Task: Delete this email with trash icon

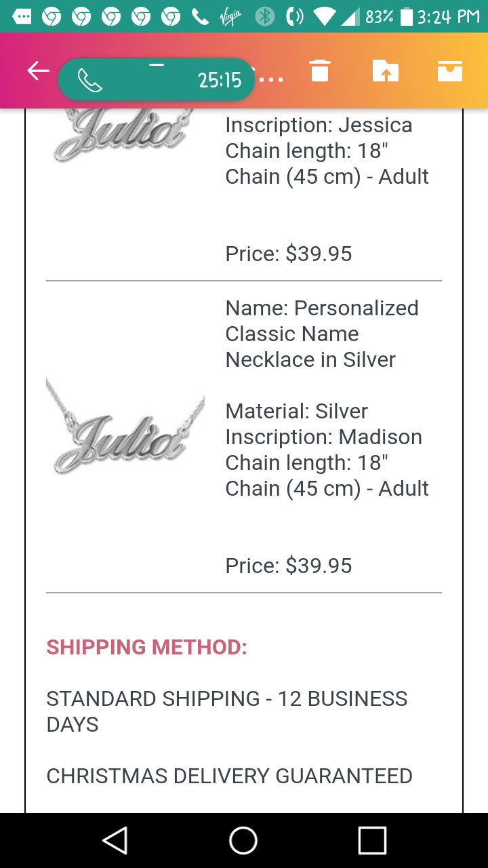Action: (320, 71)
